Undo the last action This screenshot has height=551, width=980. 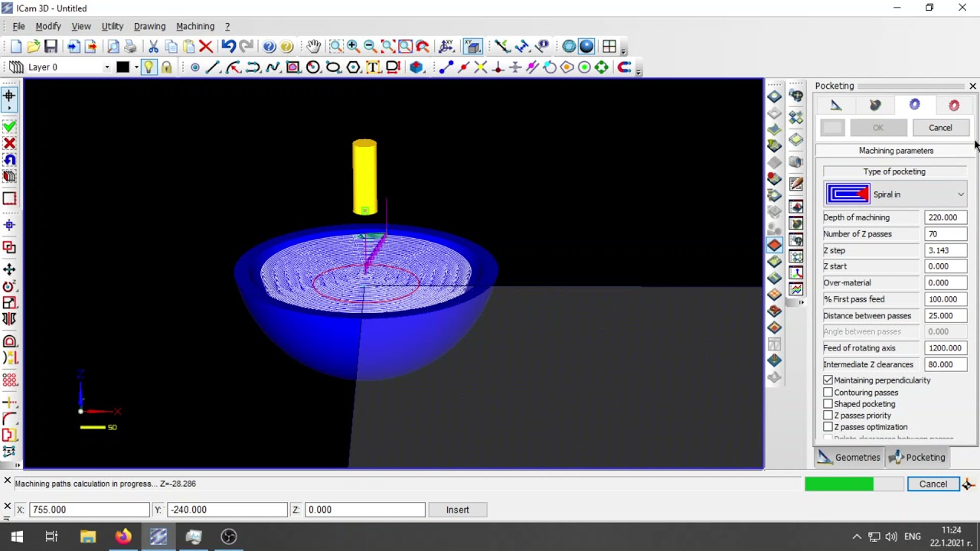228,47
